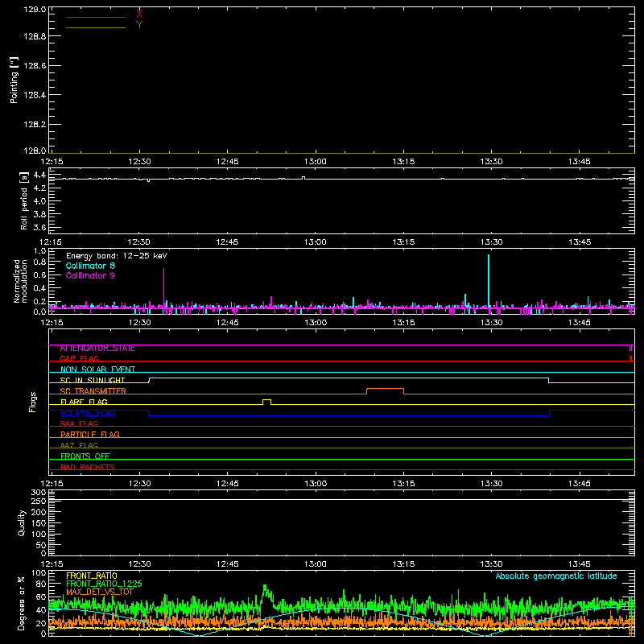Screen dimensions: 644x644
Task: Click the white Quality trace line near 250
Action: [x=341, y=499]
